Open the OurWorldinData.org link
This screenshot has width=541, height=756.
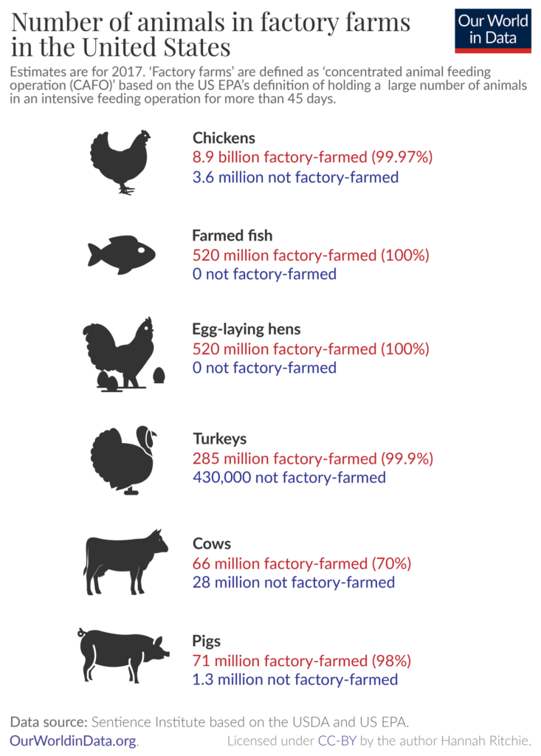pos(74,740)
